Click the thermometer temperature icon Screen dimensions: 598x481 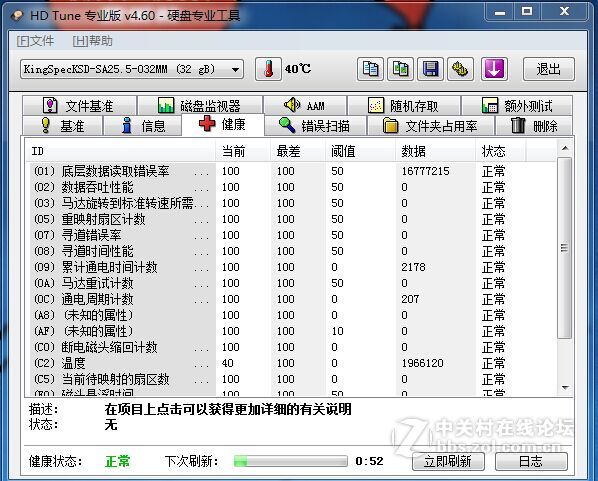(x=268, y=69)
